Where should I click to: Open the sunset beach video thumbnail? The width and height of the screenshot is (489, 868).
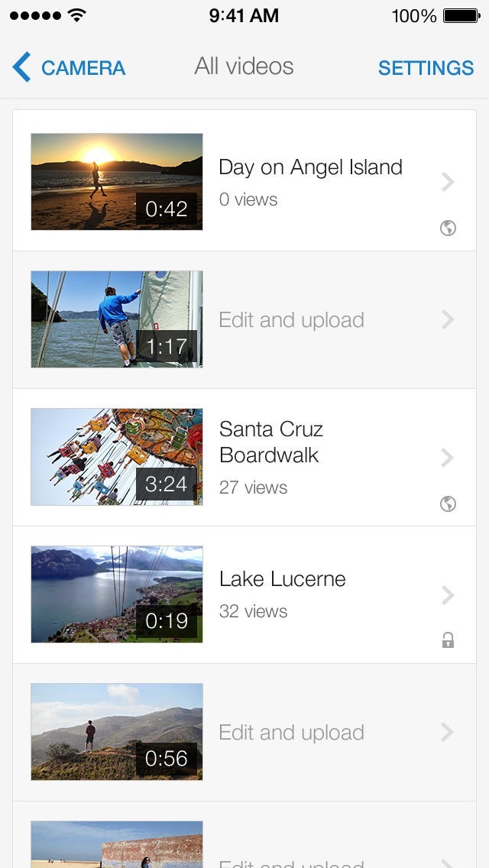pyautogui.click(x=117, y=182)
